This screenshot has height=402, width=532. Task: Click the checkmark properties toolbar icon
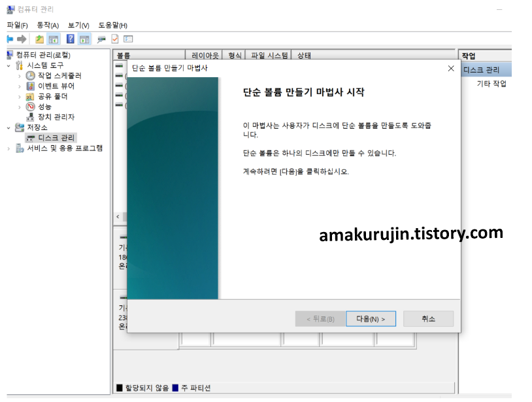[x=115, y=39]
